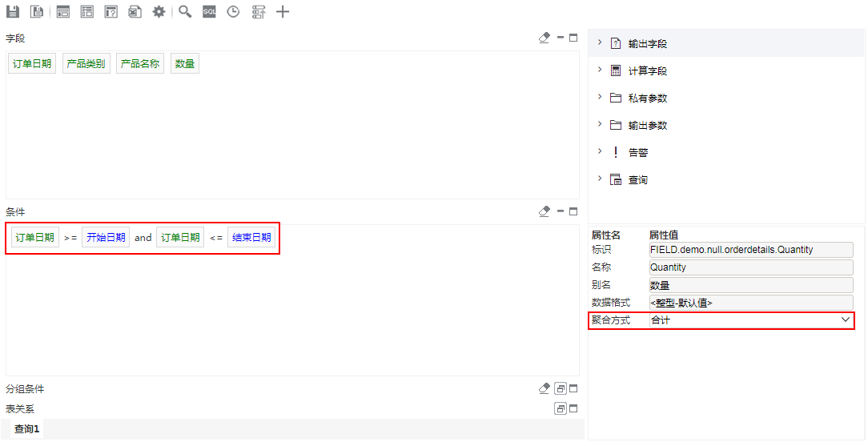
Task: Click the 别名 field showing 数量
Action: pos(751,285)
